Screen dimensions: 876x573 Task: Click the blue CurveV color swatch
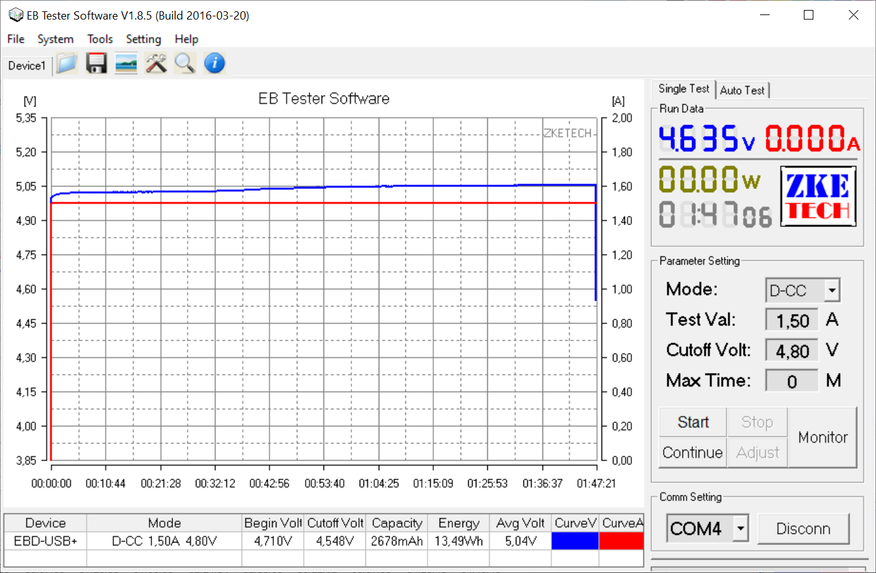click(575, 541)
